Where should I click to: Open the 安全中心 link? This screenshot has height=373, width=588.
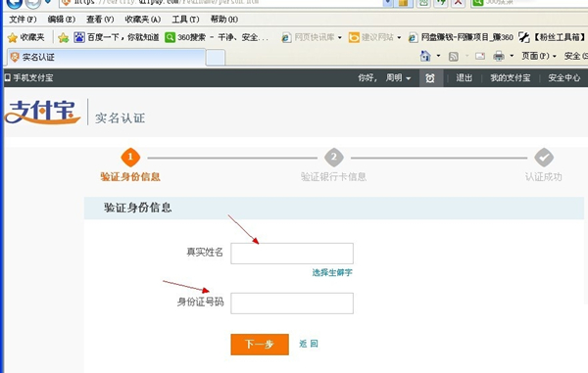[564, 78]
